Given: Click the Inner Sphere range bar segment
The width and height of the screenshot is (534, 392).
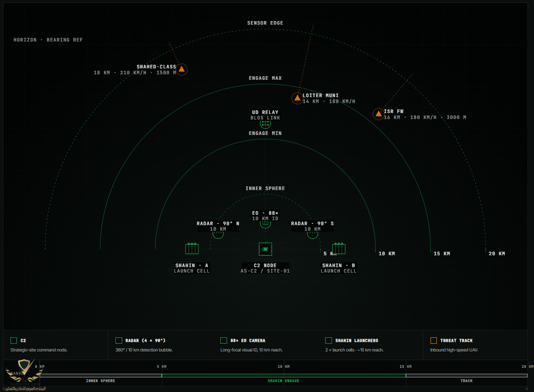Looking at the screenshot, I should click(101, 376).
